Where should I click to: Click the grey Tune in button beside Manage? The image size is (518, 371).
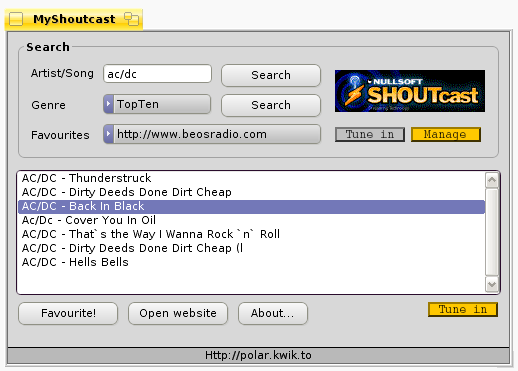tap(370, 134)
